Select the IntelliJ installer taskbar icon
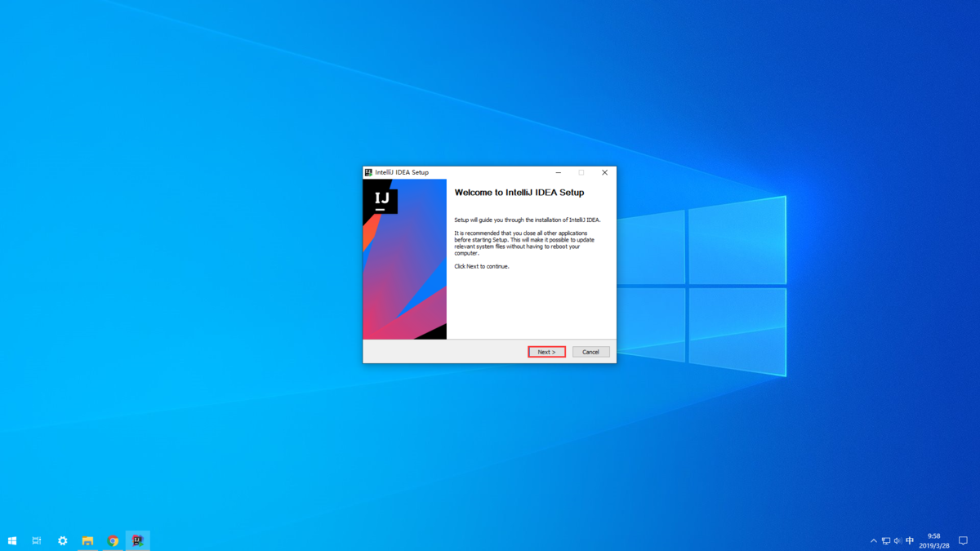This screenshot has height=551, width=980. [138, 540]
